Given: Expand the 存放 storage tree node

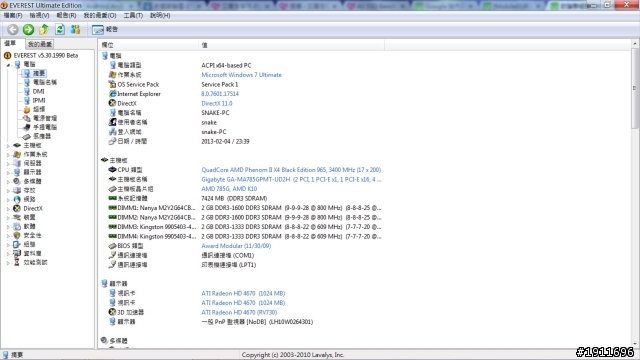Looking at the screenshot, I should coord(8,190).
